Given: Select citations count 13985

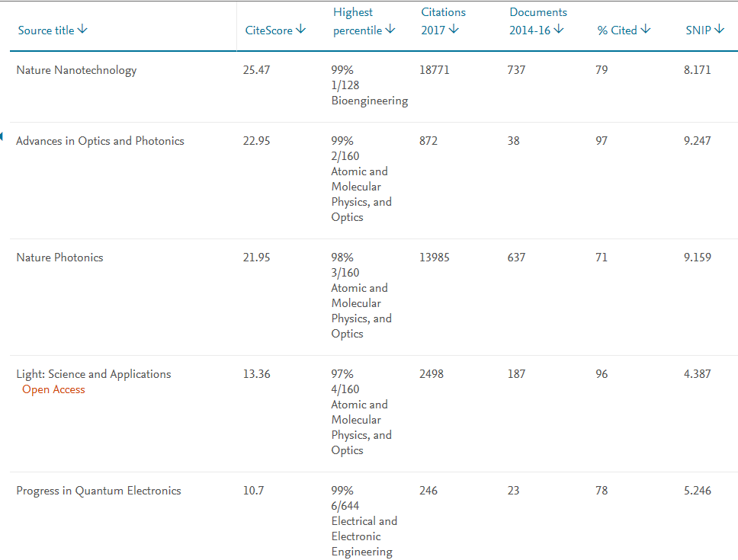Looking at the screenshot, I should [x=435, y=258].
